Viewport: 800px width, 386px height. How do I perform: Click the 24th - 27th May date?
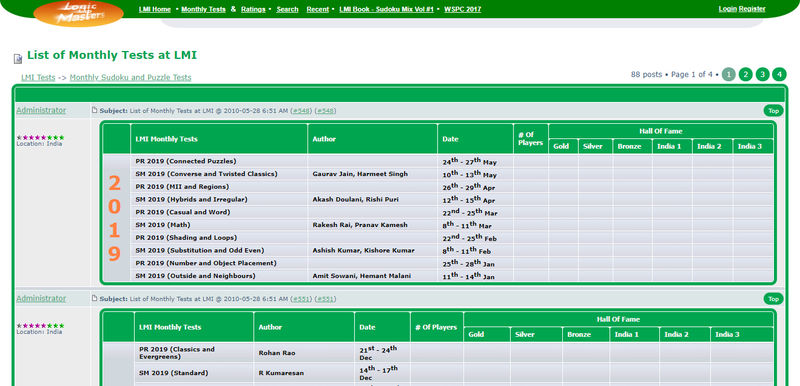click(x=469, y=161)
